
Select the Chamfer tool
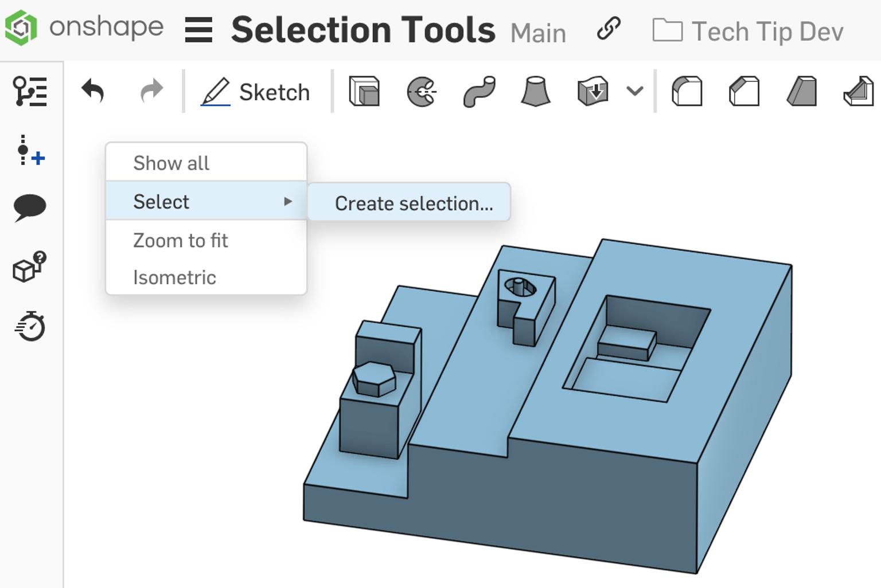point(743,92)
